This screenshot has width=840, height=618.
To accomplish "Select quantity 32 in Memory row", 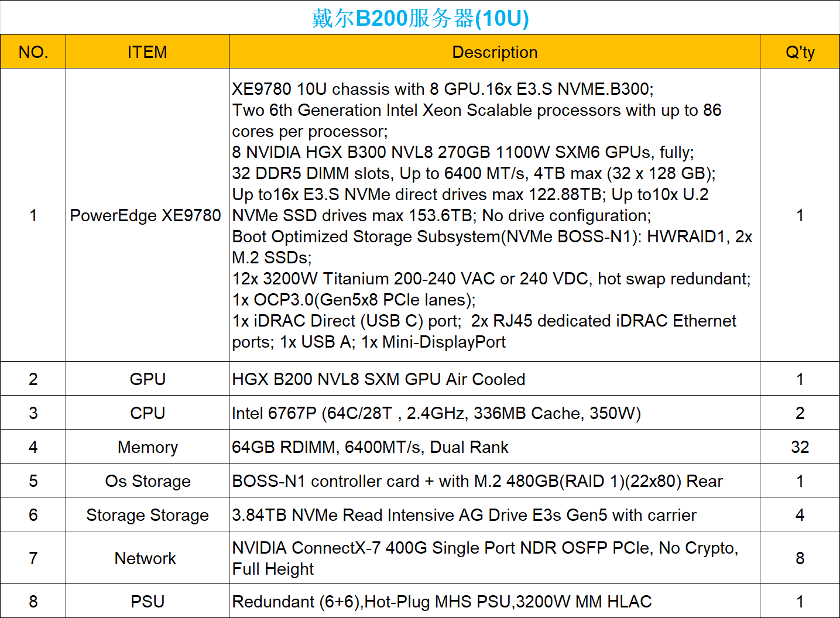I will (800, 447).
